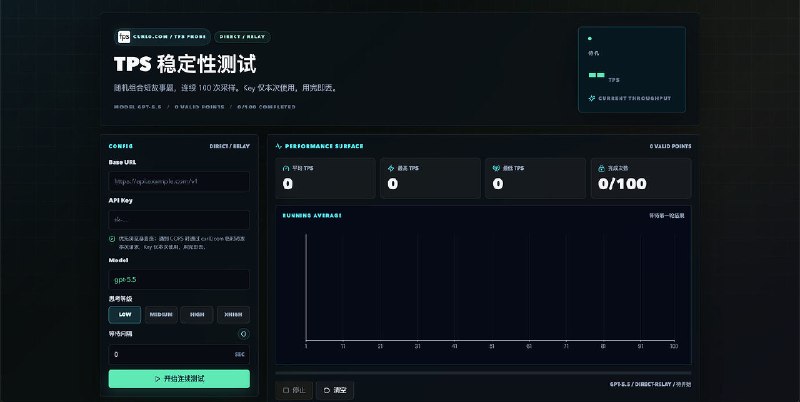Select the XHIGH thinking level
This screenshot has height=402, width=800.
233,315
